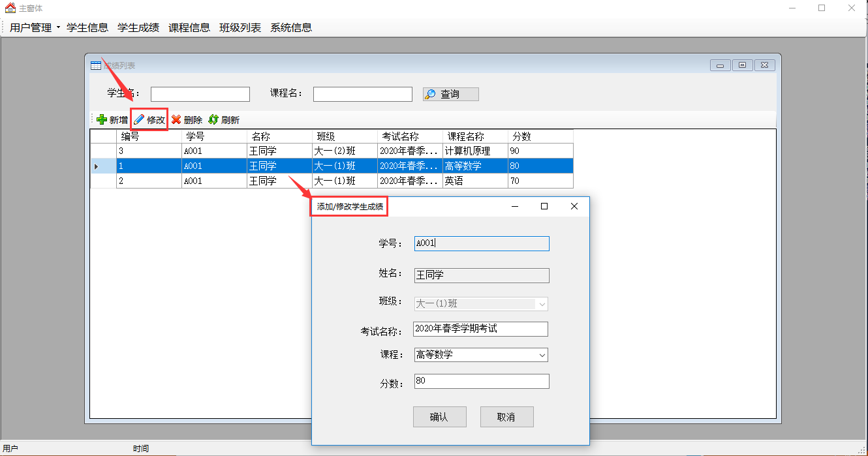The width and height of the screenshot is (868, 456).
Task: Click the 用户 status bar label
Action: pos(10,449)
